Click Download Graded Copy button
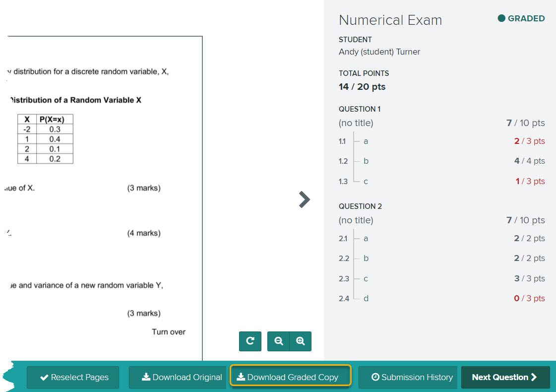Viewport: 556px width, 392px height. coord(291,377)
